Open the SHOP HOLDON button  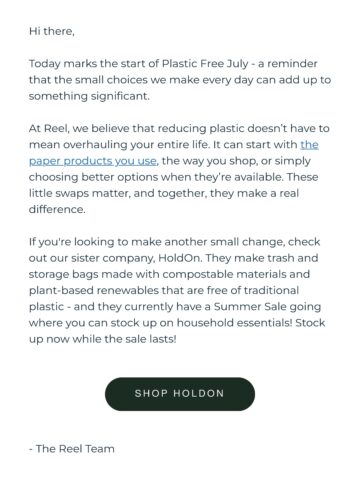[x=180, y=394]
